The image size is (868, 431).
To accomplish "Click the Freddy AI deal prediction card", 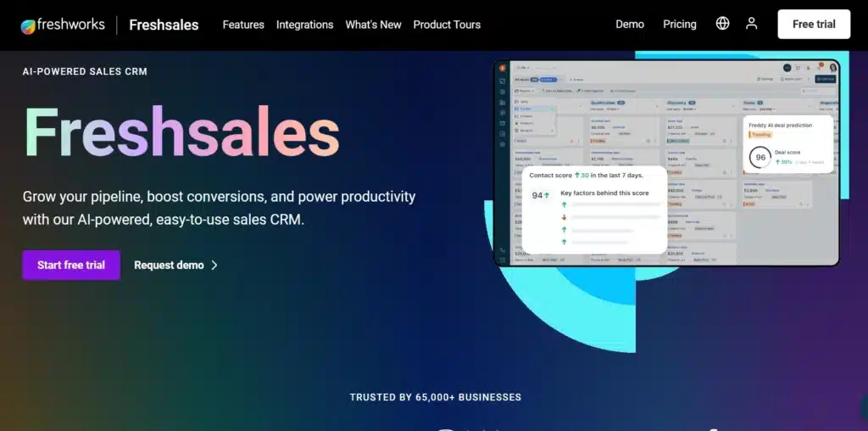I will (x=788, y=144).
